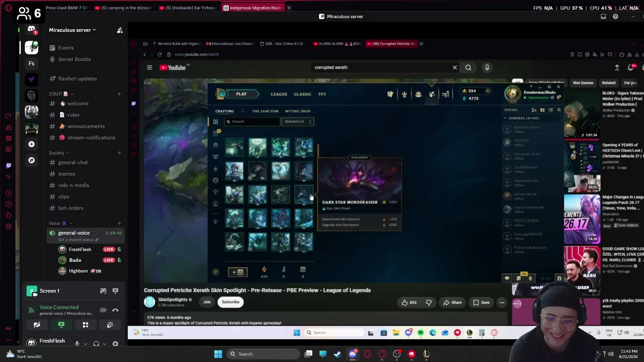Collapse the Society channel category
This screenshot has height=362, width=644.
58,153
